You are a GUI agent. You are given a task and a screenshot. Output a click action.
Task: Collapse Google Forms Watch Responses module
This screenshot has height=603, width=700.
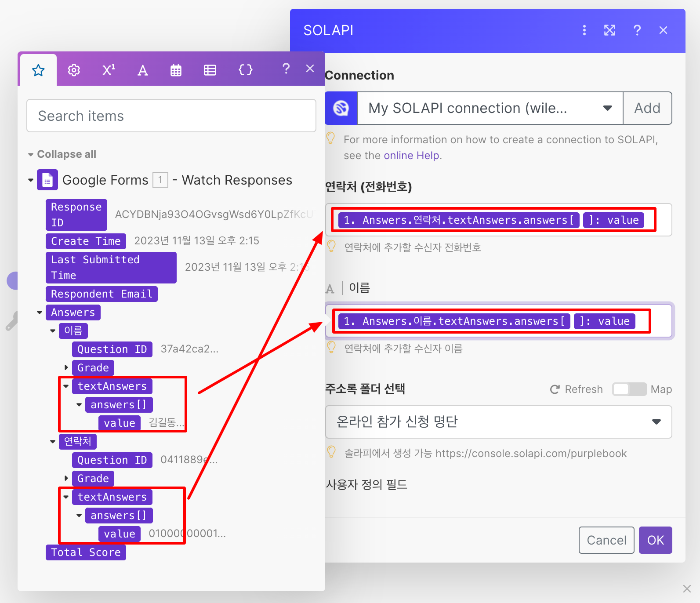point(31,180)
